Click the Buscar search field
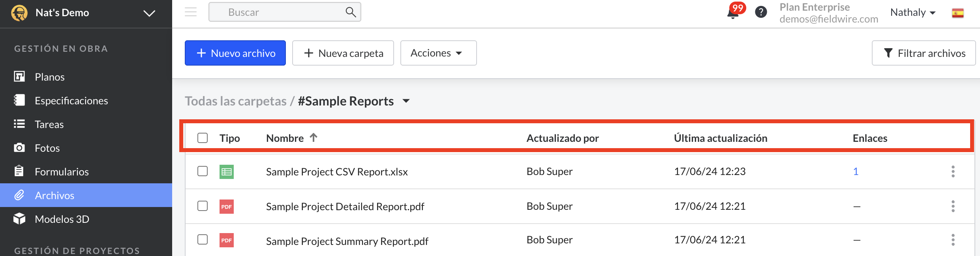Viewport: 980px width, 256px height. pos(284,12)
